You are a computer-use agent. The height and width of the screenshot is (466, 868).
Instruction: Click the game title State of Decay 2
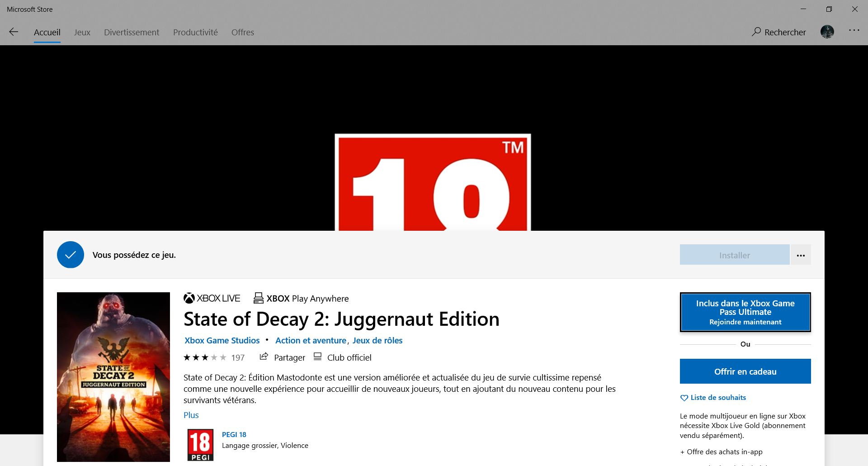pos(342,319)
